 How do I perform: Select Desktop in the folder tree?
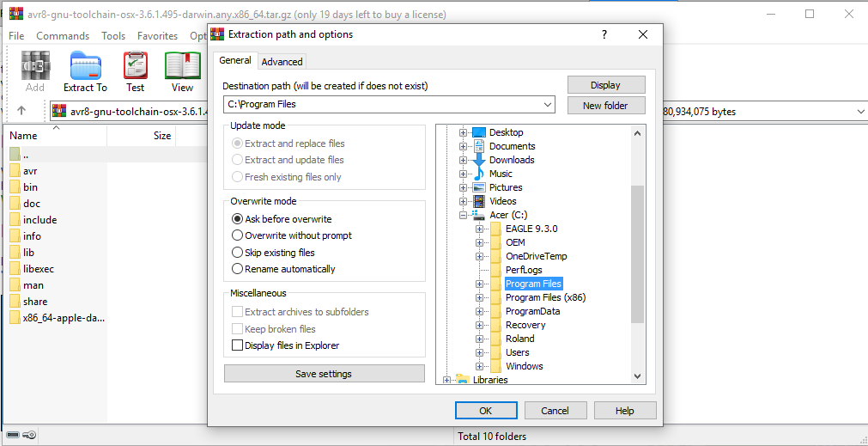pyautogui.click(x=506, y=132)
